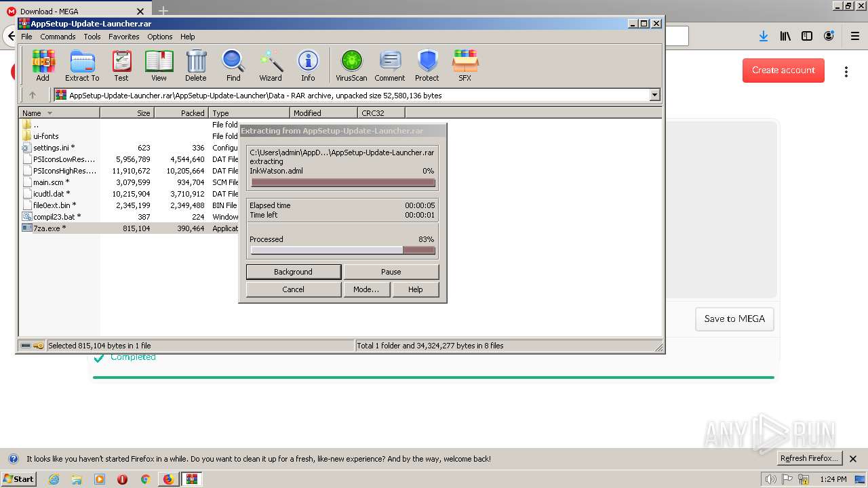868x488 pixels.
Task: Click the MEGA download completed progress bar
Action: (433, 378)
